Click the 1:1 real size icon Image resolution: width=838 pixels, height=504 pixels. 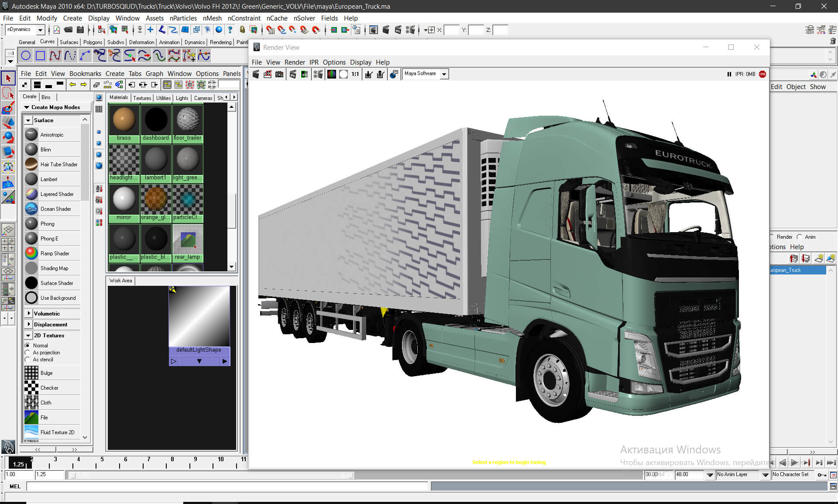[355, 74]
